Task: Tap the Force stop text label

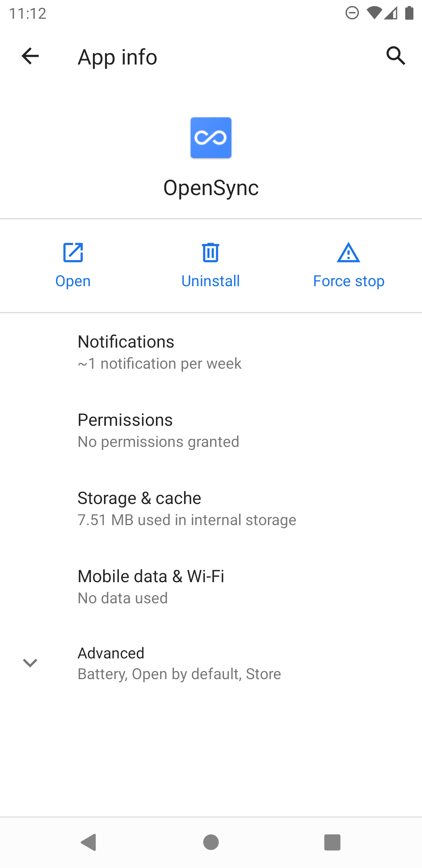Action: [x=349, y=281]
